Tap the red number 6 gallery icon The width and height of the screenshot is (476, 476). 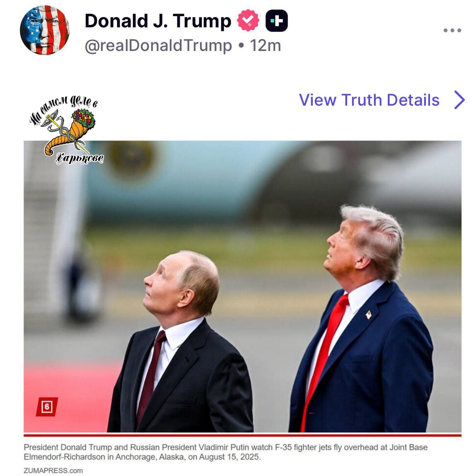point(47,406)
